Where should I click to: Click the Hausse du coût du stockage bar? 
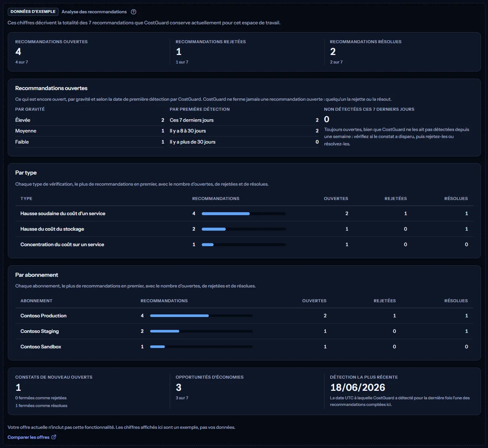coord(244,229)
